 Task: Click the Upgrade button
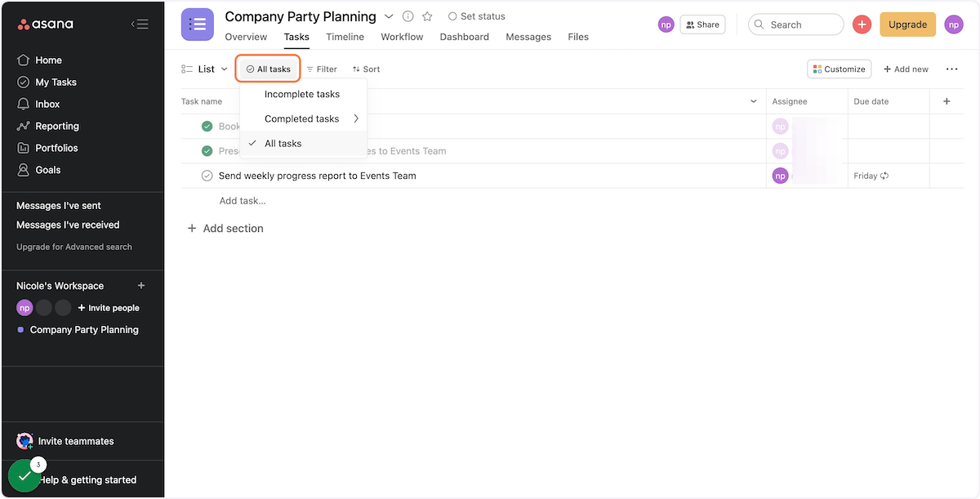coord(907,25)
